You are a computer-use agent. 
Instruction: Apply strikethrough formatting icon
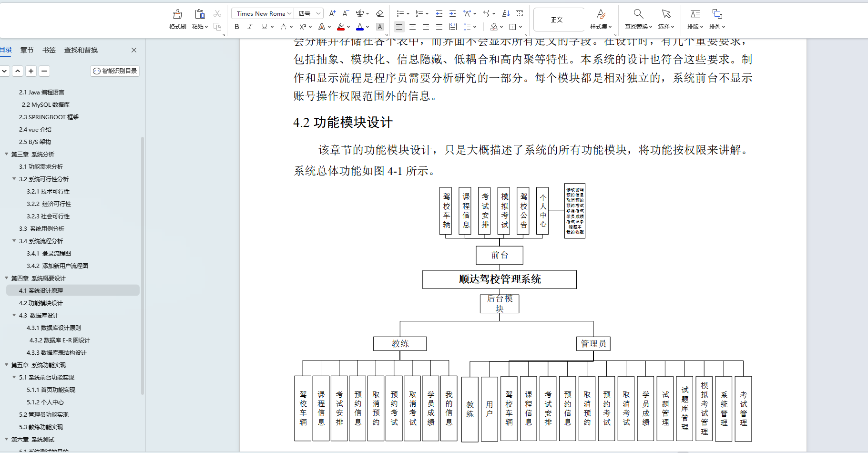[284, 27]
